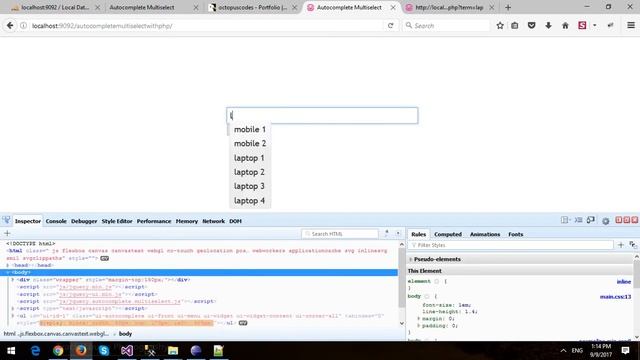Expand the Pseudo-elements section

click(x=411, y=259)
